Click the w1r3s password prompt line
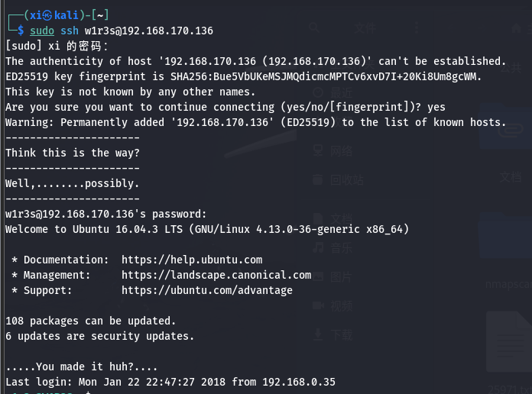 tap(105, 214)
